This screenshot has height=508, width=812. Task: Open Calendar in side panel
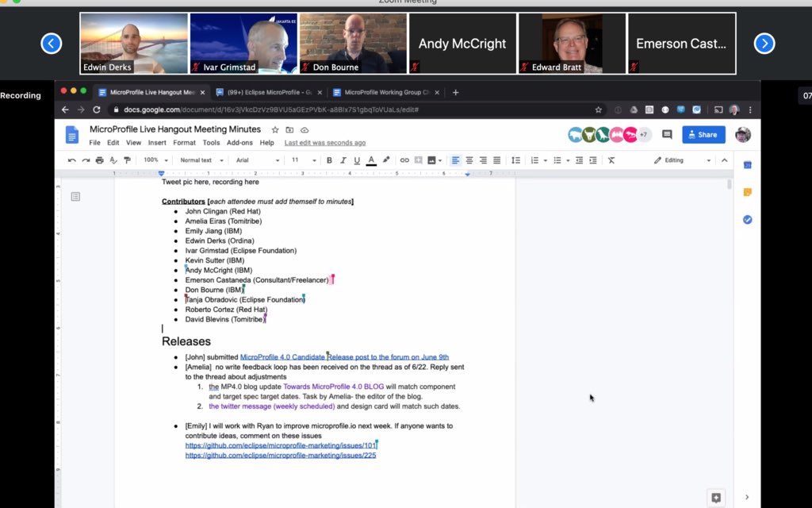tap(747, 165)
